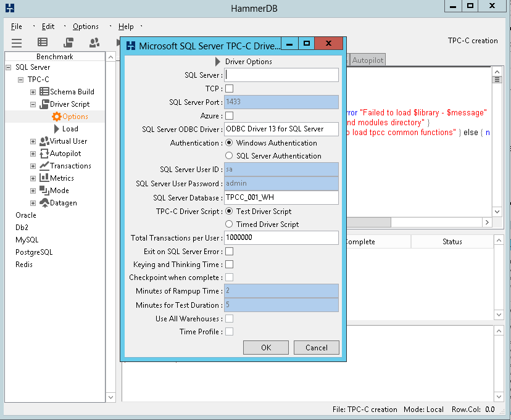Click the SQL Server name input field
511x420 pixels.
pos(281,75)
